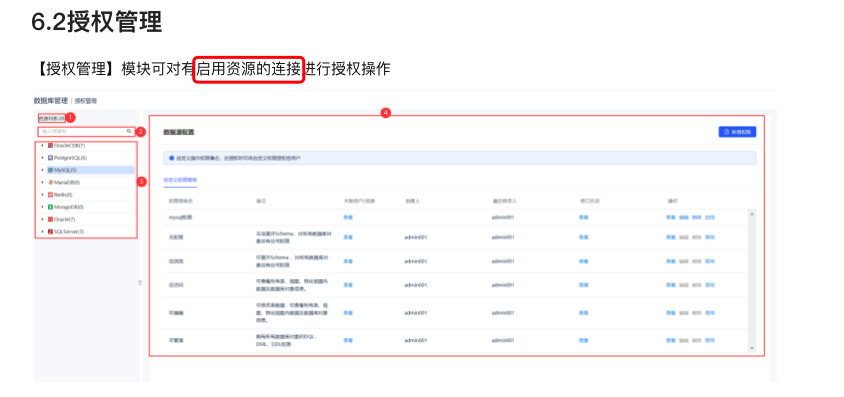This screenshot has height=397, width=844.
Task: Click the table scrollbar down arrow
Action: pyautogui.click(x=752, y=348)
